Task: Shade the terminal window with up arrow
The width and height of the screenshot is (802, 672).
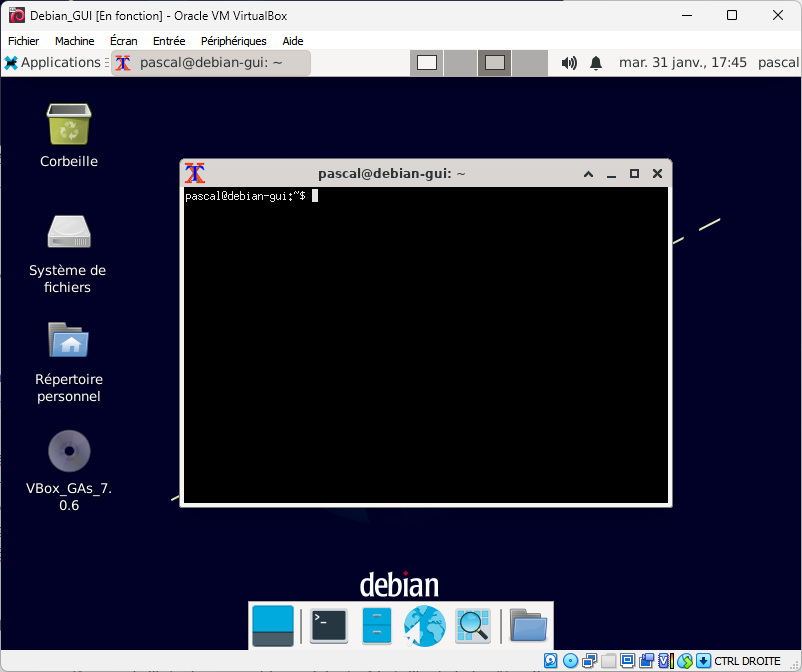Action: (x=588, y=174)
